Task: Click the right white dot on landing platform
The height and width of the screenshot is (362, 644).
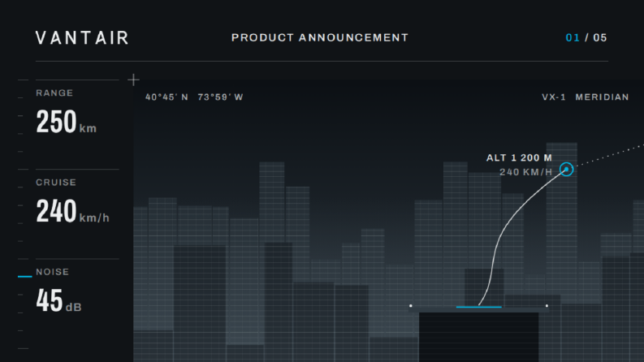Action: (x=547, y=306)
